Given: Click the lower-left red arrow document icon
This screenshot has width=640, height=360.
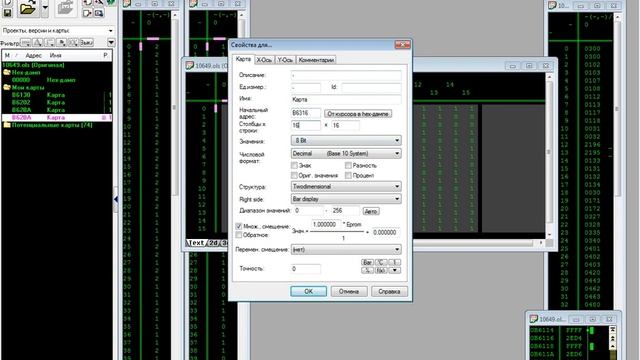Looking at the screenshot, I should pos(87,13).
